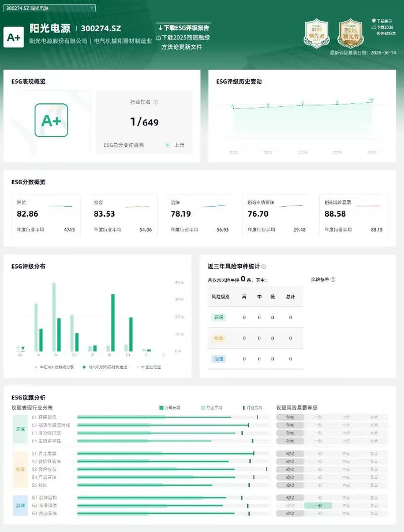Click the upward trend arrow beside 上升
The width and height of the screenshot is (404, 532).
point(167,145)
